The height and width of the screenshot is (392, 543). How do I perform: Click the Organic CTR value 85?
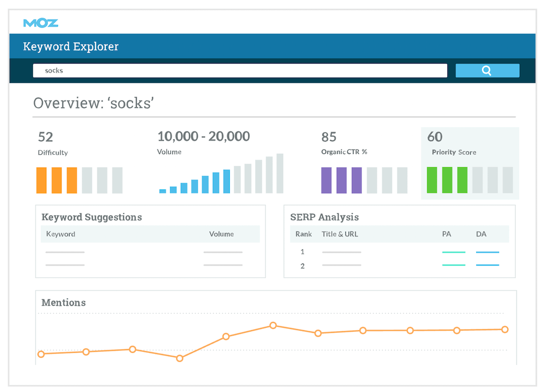(x=329, y=137)
